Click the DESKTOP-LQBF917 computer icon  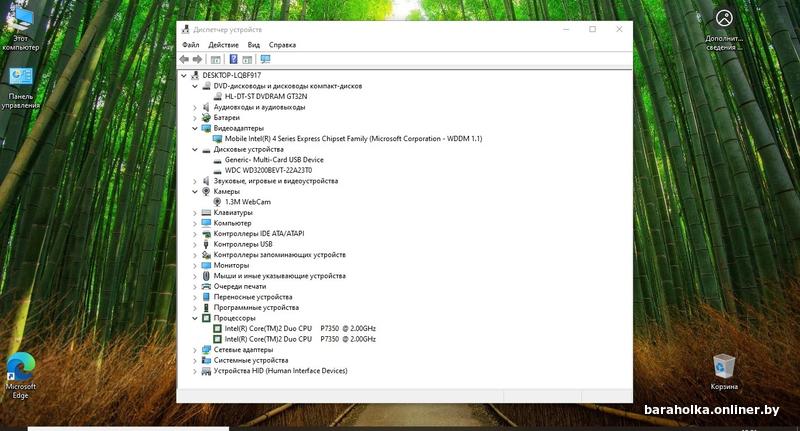point(195,75)
